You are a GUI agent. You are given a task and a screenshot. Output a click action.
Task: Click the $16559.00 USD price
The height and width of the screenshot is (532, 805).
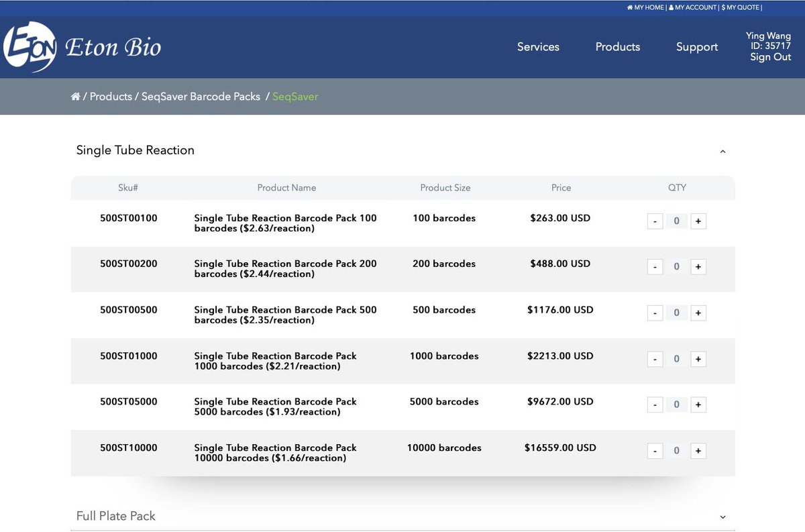560,447
